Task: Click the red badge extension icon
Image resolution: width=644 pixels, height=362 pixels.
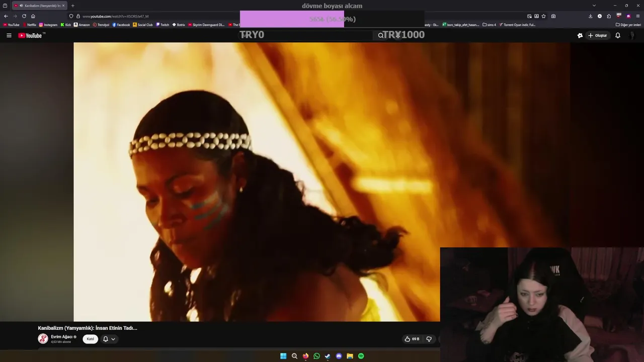Action: coord(619,16)
